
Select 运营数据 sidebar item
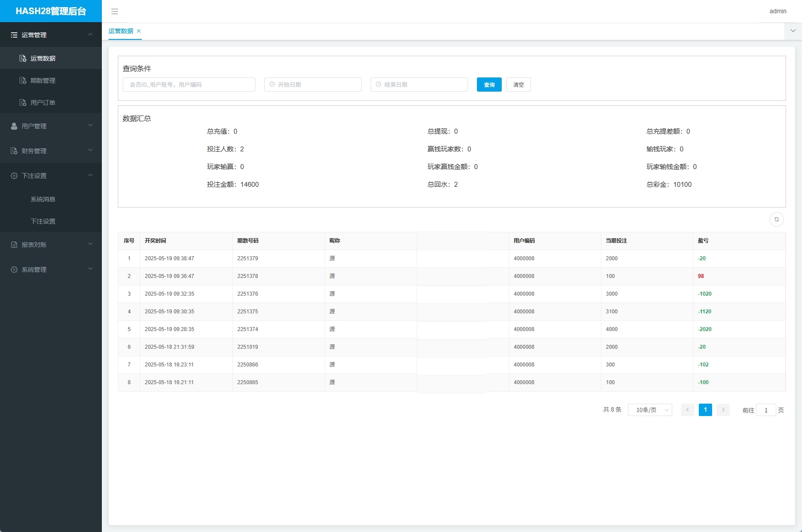[x=43, y=58]
